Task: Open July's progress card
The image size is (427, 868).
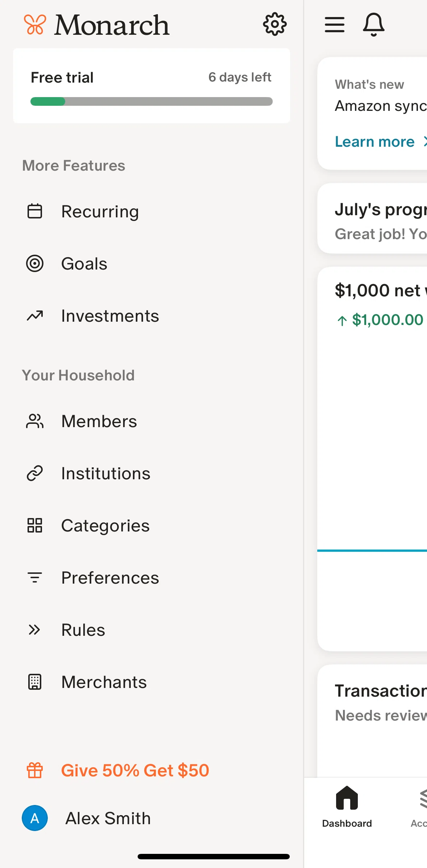Action: (372, 218)
